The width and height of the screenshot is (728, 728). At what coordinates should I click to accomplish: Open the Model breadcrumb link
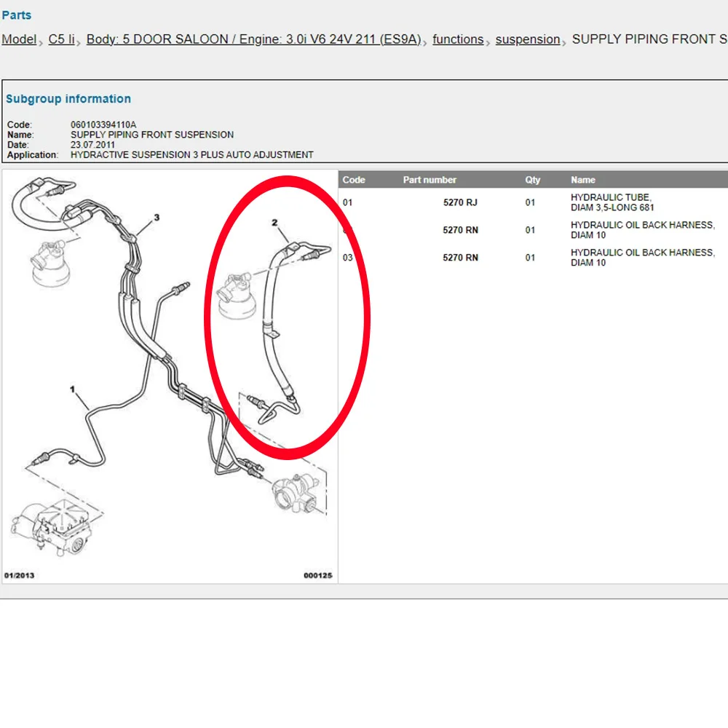pyautogui.click(x=19, y=39)
